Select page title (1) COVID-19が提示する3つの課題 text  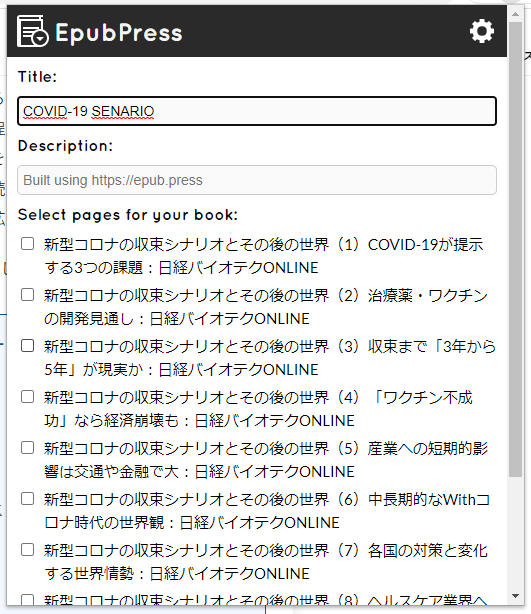264,256
